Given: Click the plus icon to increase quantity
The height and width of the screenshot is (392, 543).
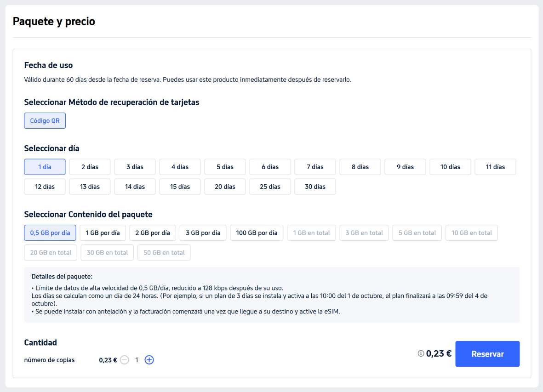Looking at the screenshot, I should pyautogui.click(x=149, y=360).
